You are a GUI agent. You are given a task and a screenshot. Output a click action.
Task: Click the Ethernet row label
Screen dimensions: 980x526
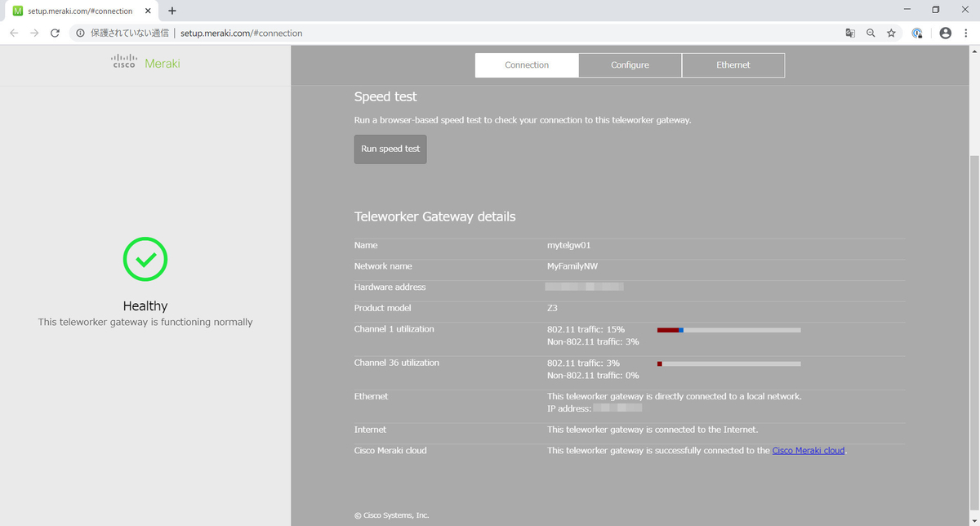coord(371,396)
